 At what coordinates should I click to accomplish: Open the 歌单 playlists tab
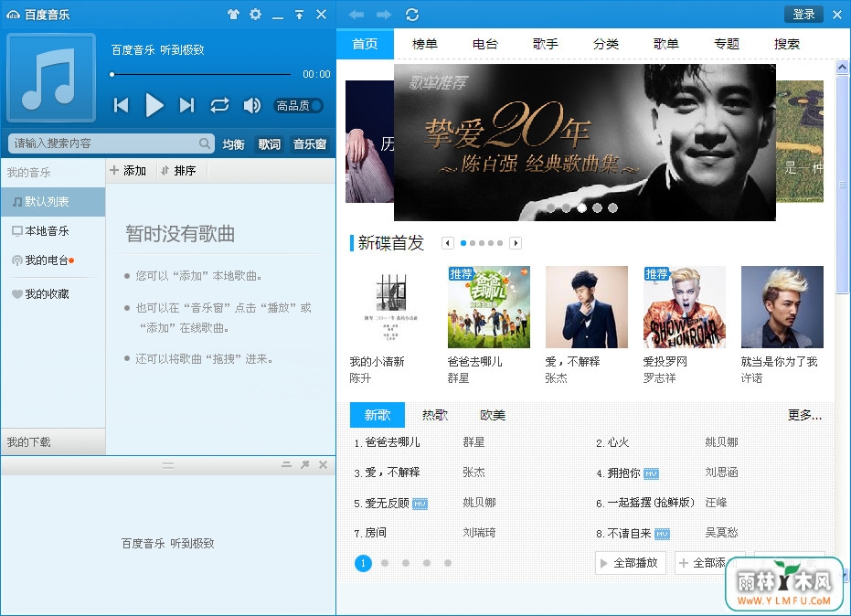tap(666, 44)
